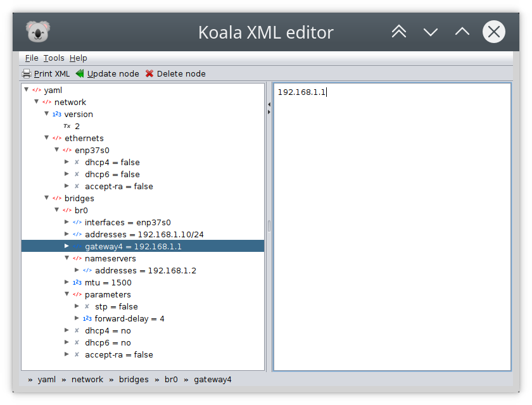This screenshot has width=532, height=405.
Task: Minimize the Koala XML editor window
Action: 431,32
